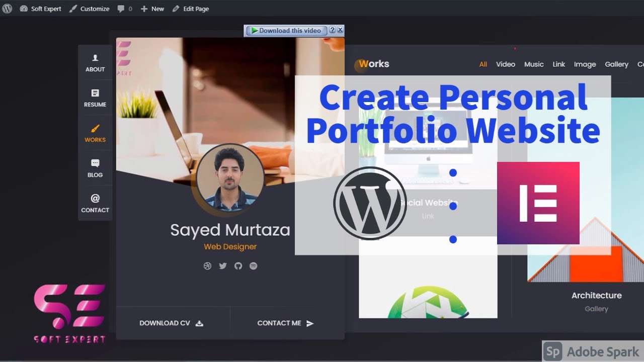
Task: Click the Sayed Murtaza name heading
Action: pyautogui.click(x=230, y=230)
